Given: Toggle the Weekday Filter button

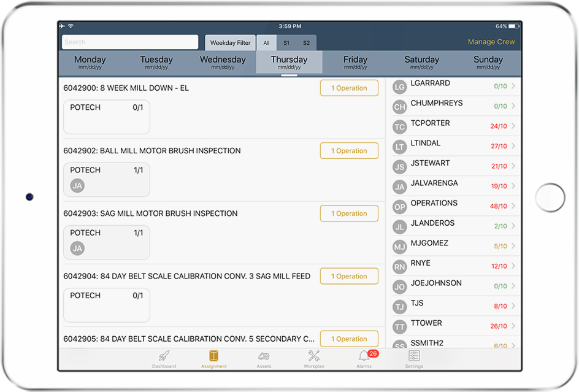Looking at the screenshot, I should coord(230,43).
